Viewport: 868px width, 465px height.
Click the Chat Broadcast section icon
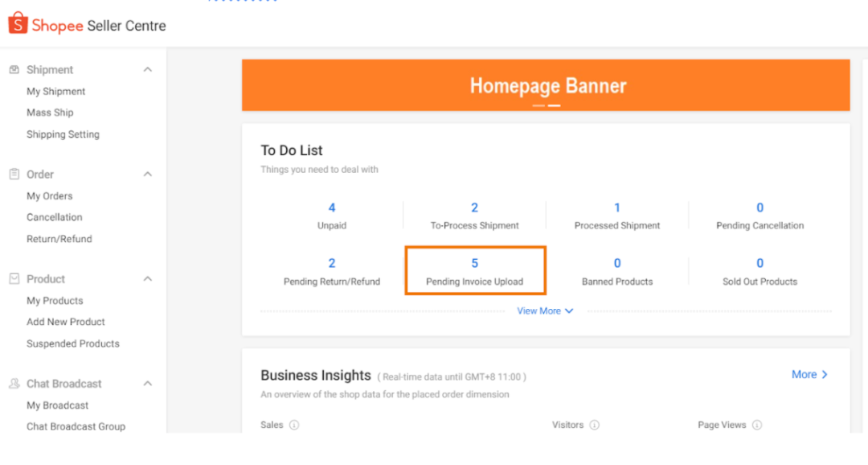click(x=14, y=384)
